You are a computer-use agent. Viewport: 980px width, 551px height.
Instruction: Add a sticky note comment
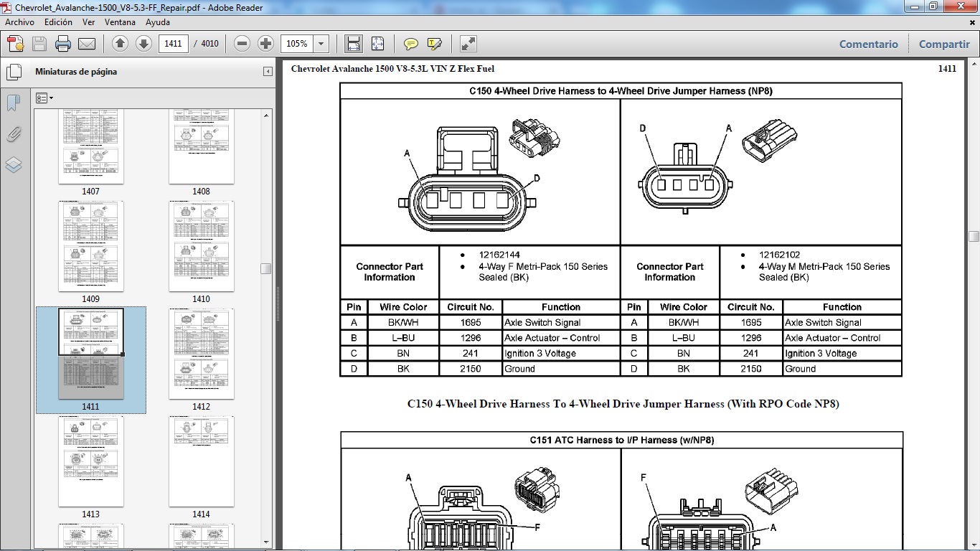(411, 44)
